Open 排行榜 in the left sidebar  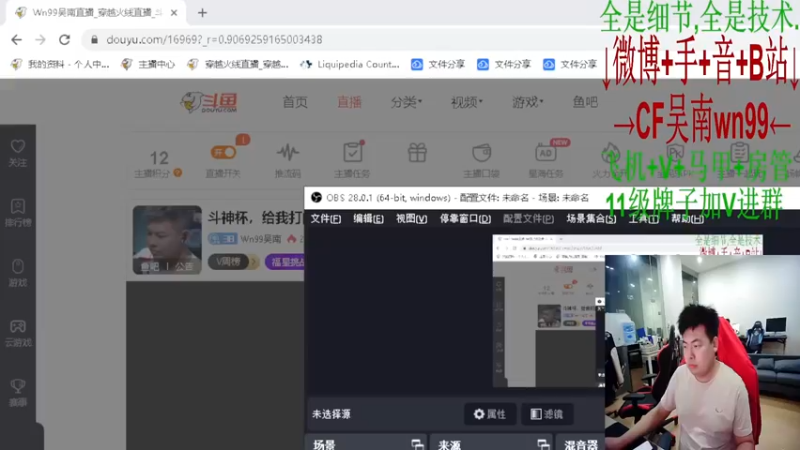(x=18, y=213)
